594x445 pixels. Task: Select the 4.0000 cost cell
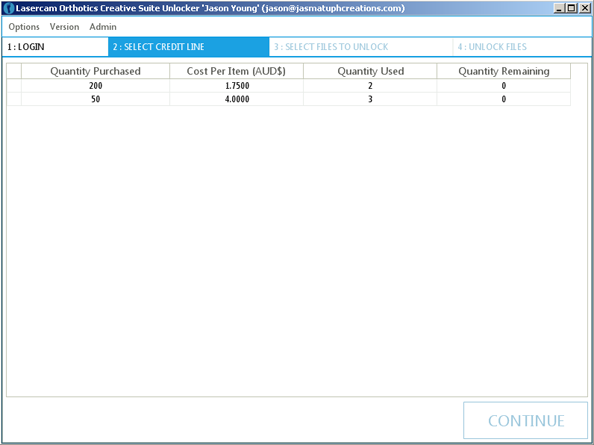point(236,99)
